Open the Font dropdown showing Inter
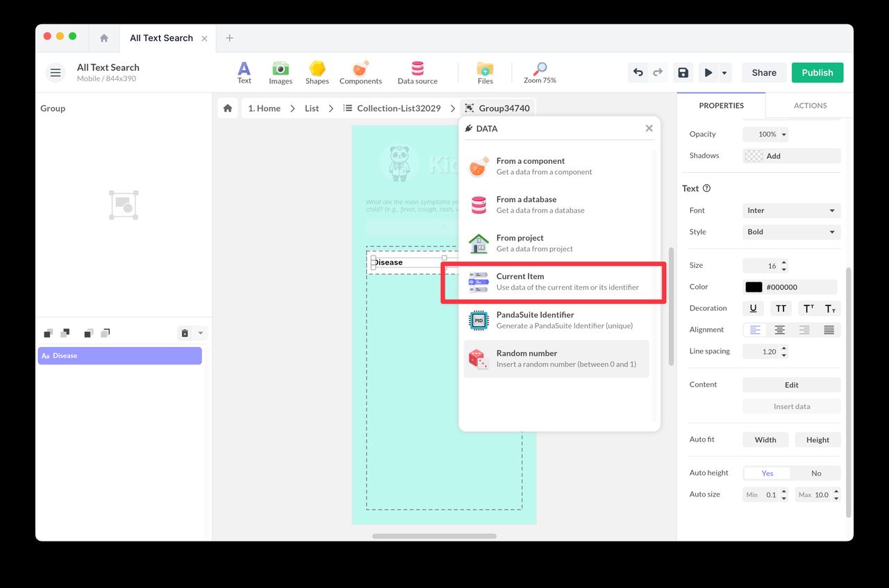 [791, 210]
